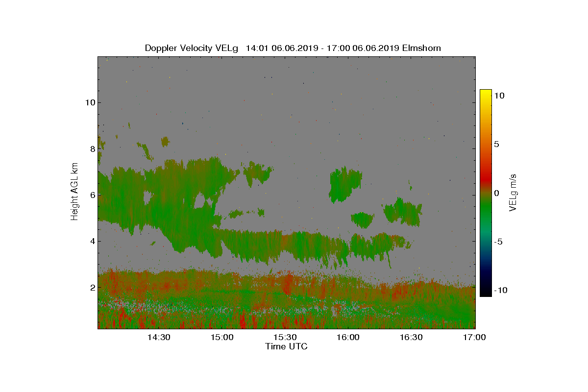Click the colorbar tick label '5'
The height and width of the screenshot is (392, 588).
point(496,145)
